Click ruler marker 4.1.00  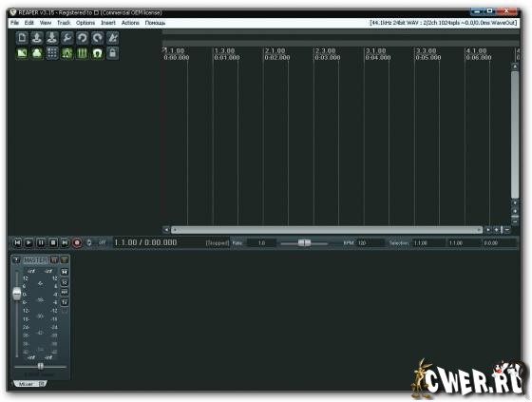click(x=476, y=51)
